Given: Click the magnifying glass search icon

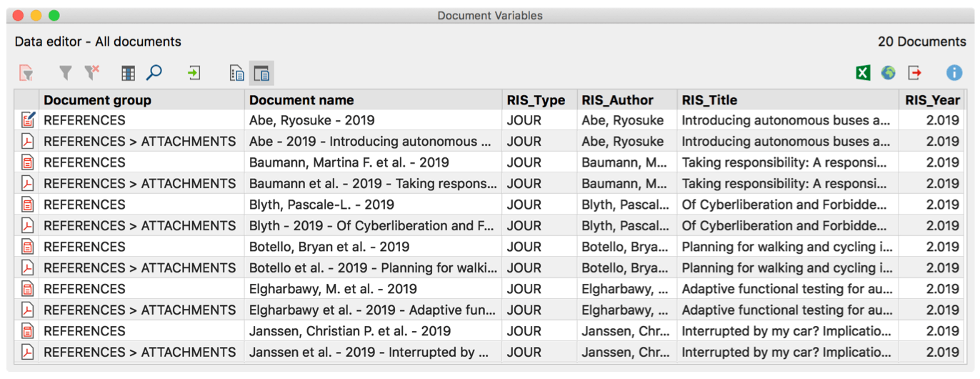Looking at the screenshot, I should pyautogui.click(x=154, y=73).
